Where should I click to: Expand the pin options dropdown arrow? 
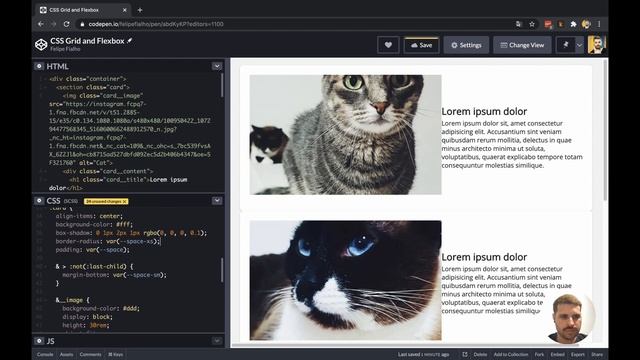click(x=579, y=45)
